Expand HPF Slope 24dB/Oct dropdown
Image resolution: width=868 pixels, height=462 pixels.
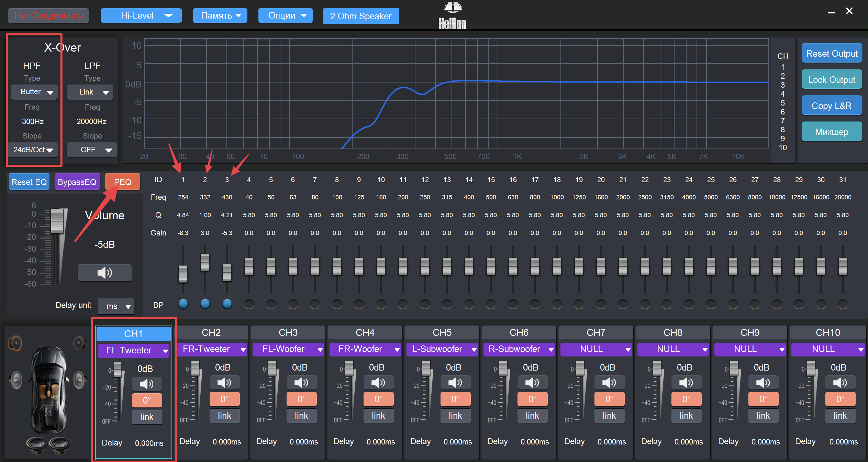point(33,150)
